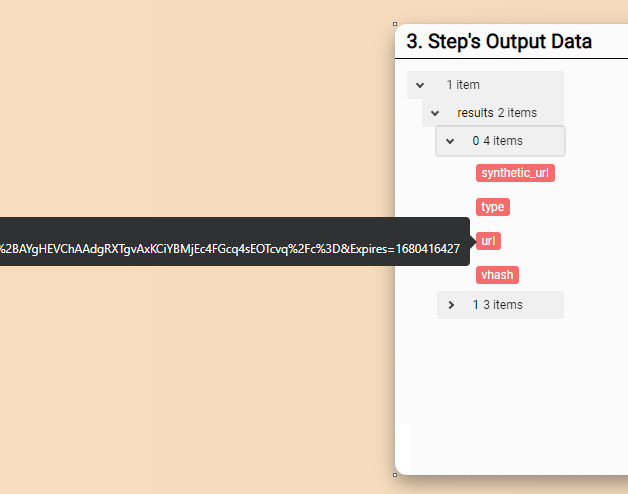Select the type field tag
This screenshot has width=628, height=494.
[x=492, y=207]
